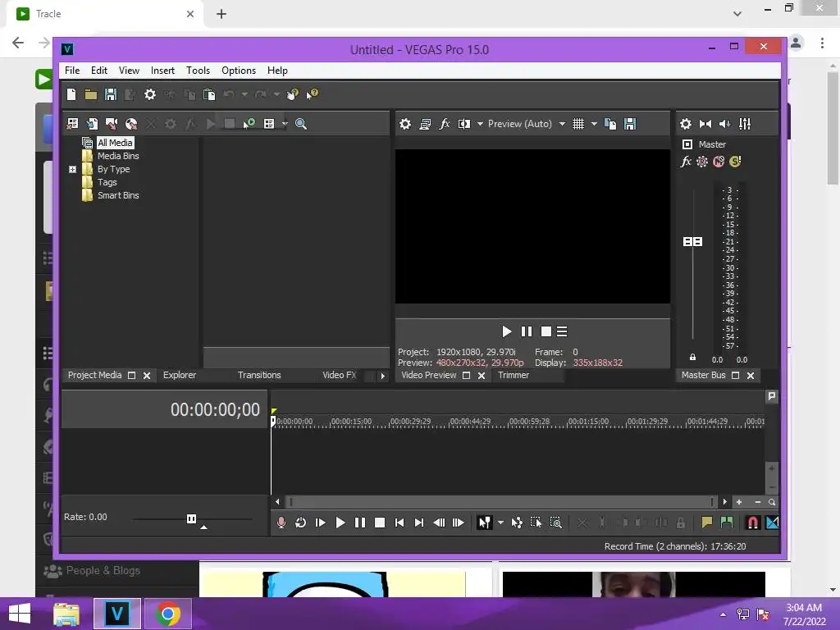Toggle Loop Playback in transport bar
The height and width of the screenshot is (630, 840).
[300, 523]
